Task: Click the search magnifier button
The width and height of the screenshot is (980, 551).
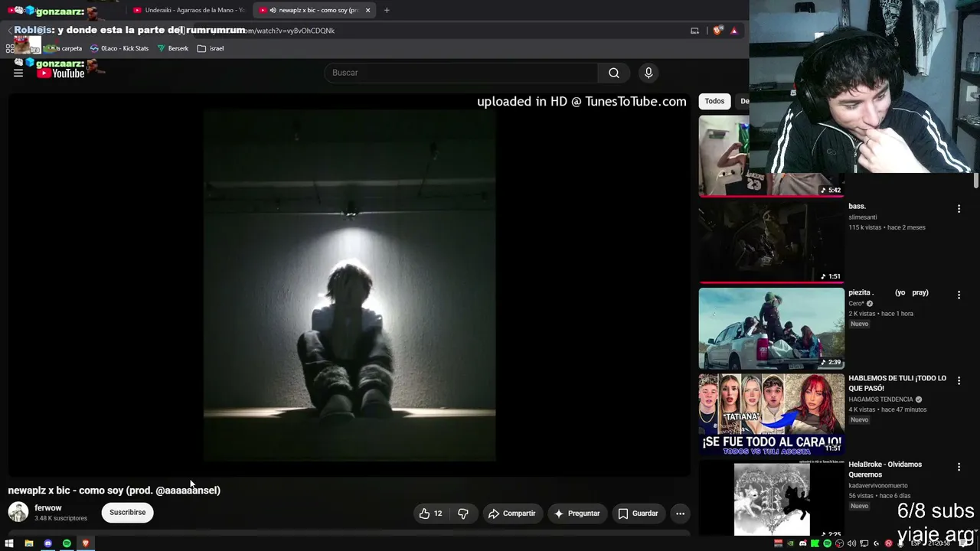Action: (x=614, y=73)
